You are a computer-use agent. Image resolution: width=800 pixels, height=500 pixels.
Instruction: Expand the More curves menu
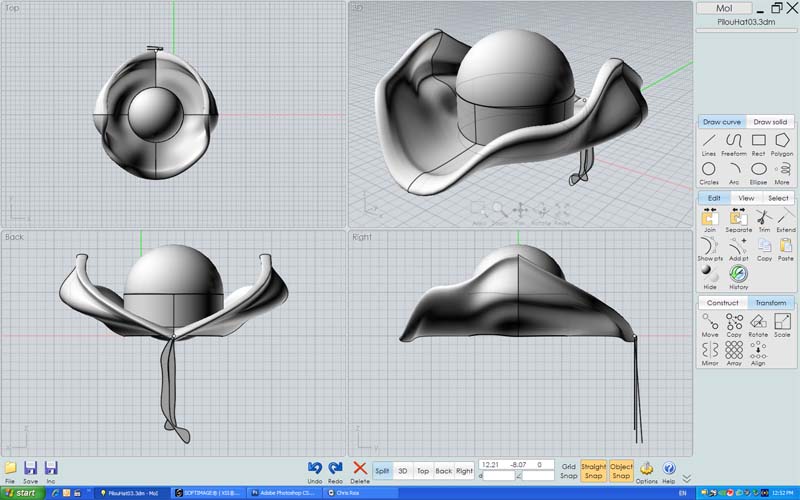[782, 173]
